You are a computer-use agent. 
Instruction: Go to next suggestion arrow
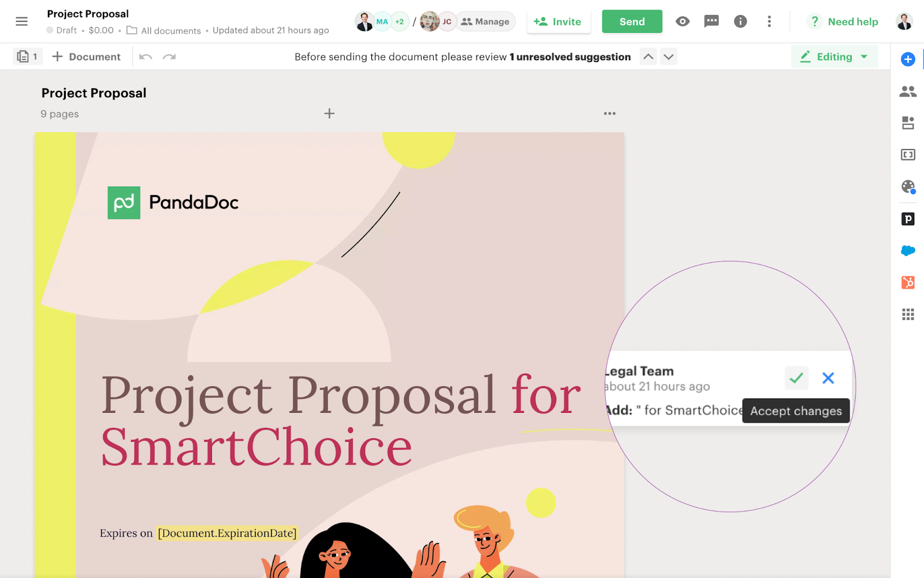(668, 57)
